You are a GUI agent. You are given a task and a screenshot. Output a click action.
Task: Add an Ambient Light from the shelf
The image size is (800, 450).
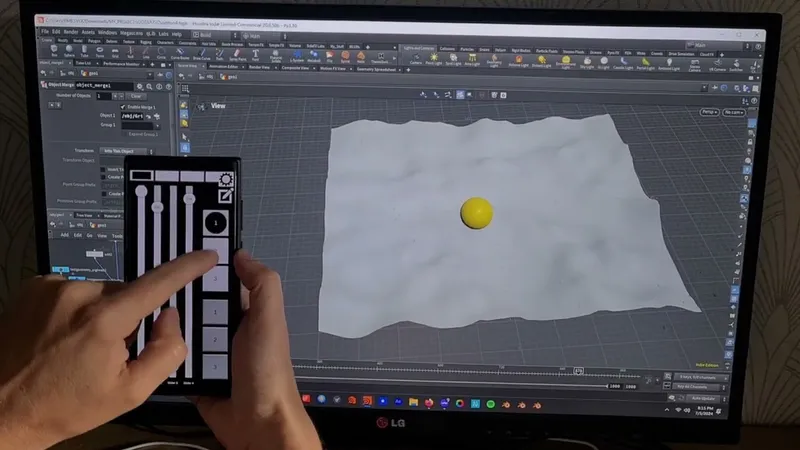(668, 63)
